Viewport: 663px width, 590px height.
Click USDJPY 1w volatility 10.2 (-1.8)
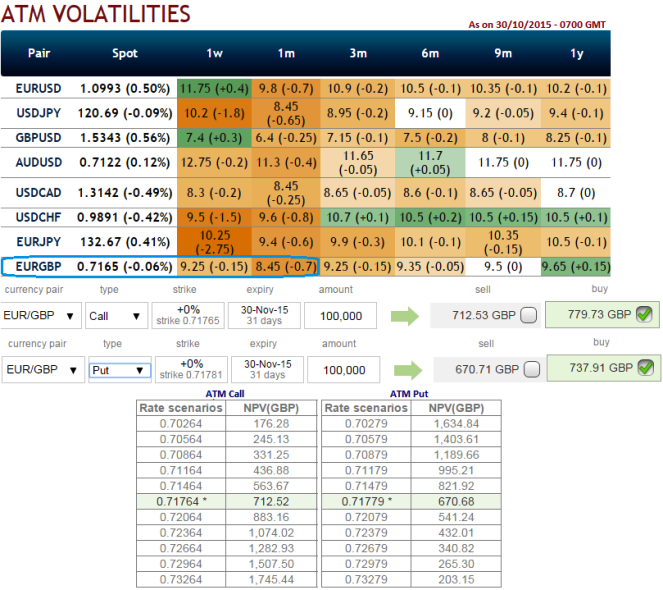(x=214, y=113)
